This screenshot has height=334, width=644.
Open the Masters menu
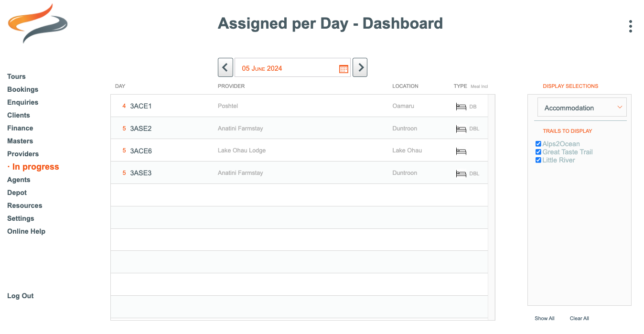tap(20, 141)
